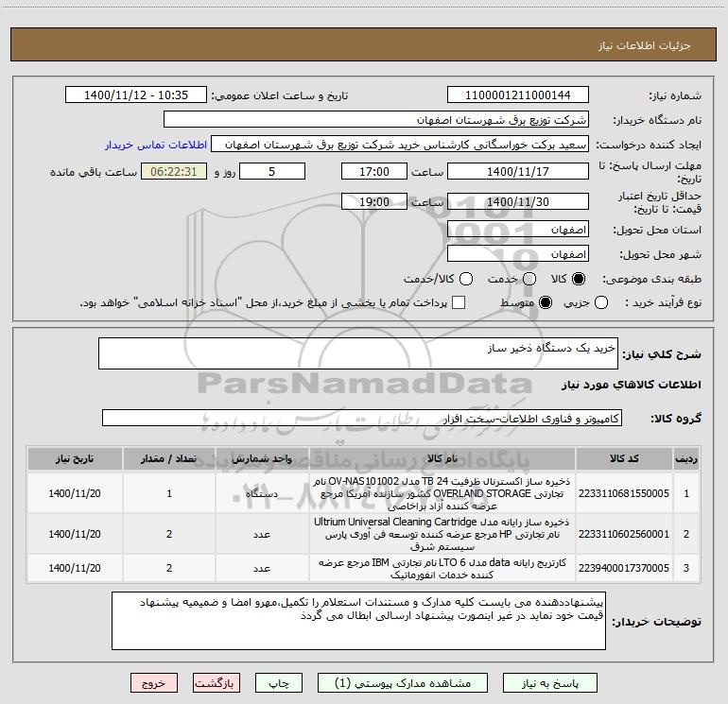Click unit دستگاه in row 1

262,493
